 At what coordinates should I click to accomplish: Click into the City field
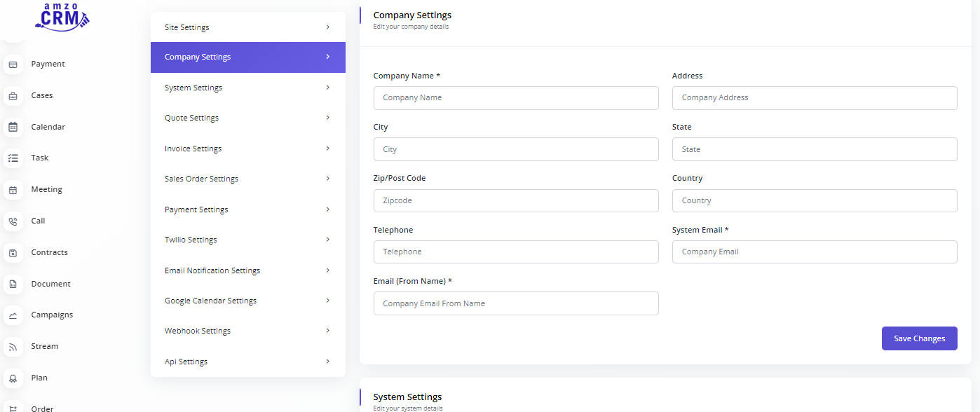[x=516, y=149]
